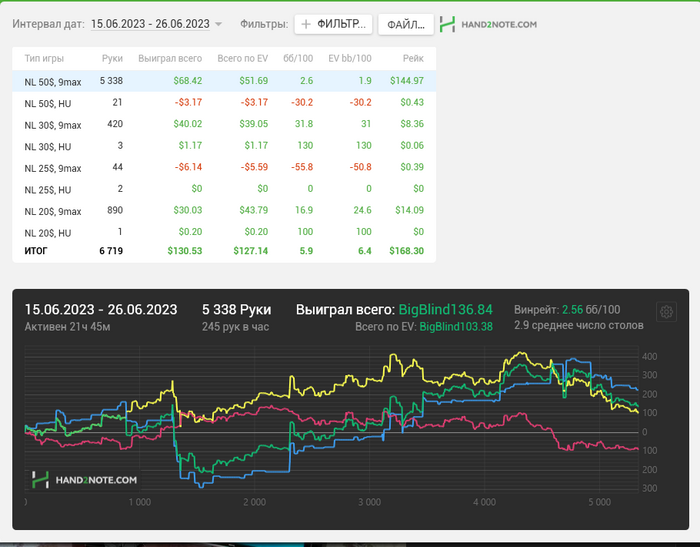Screen dimensions: 700x547
Task: Click the BigBlind136.84 total won value
Action: click(x=446, y=309)
